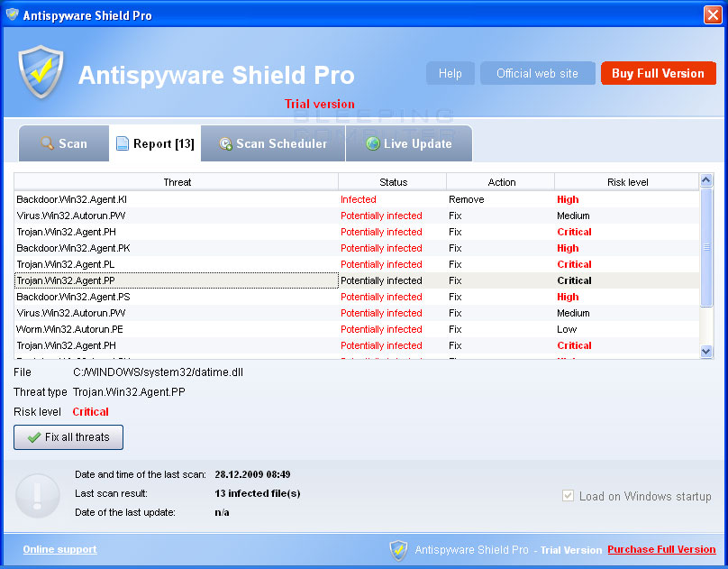Open the Official web site button
The image size is (728, 569).
(538, 73)
